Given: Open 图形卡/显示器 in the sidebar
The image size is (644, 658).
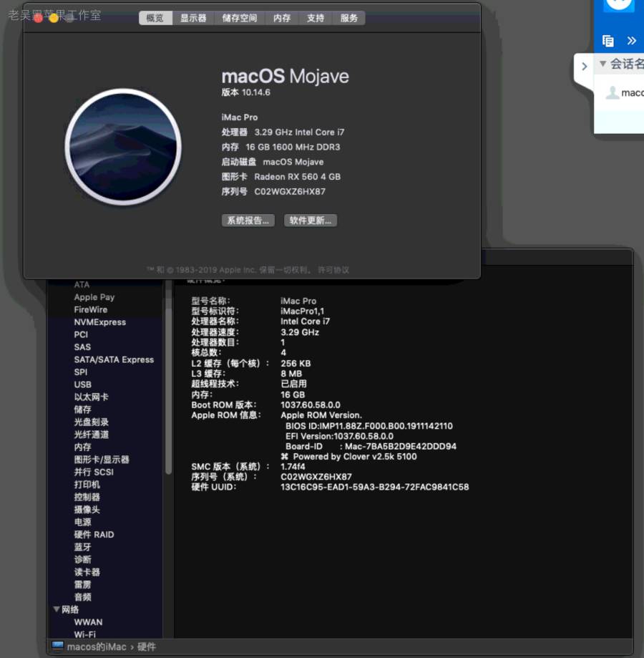Looking at the screenshot, I should [x=102, y=460].
